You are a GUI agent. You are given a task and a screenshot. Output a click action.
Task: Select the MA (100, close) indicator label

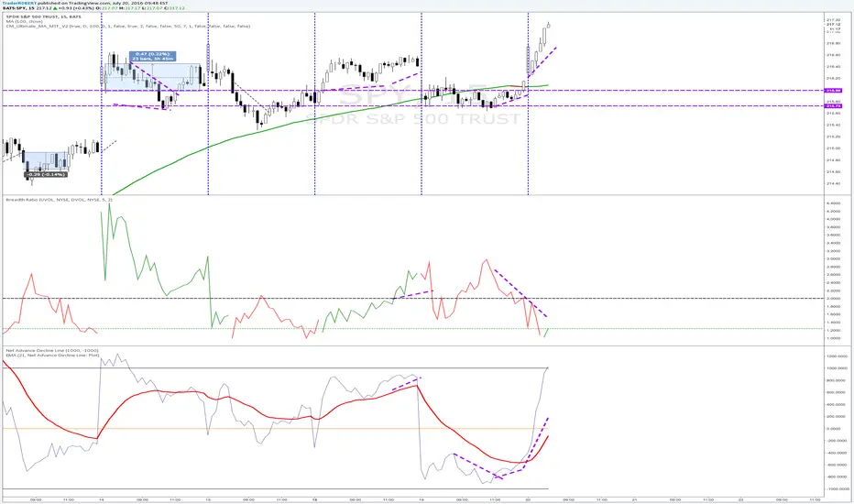click(24, 21)
